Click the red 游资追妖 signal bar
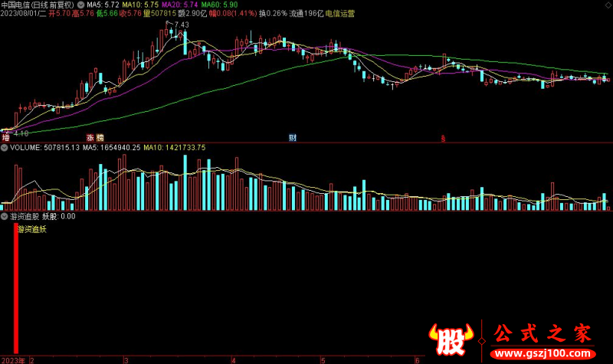613x364 pixels. (x=16, y=289)
